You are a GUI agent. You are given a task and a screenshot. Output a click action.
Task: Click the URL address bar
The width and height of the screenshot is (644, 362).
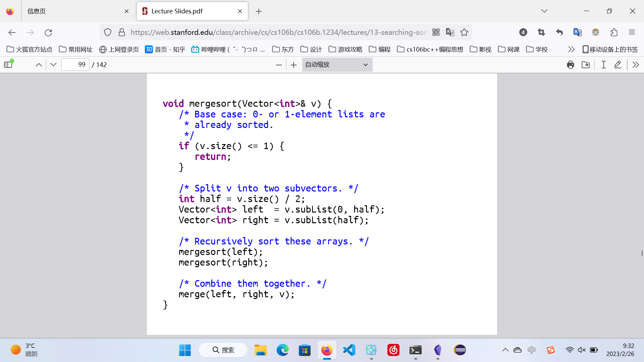(279, 32)
